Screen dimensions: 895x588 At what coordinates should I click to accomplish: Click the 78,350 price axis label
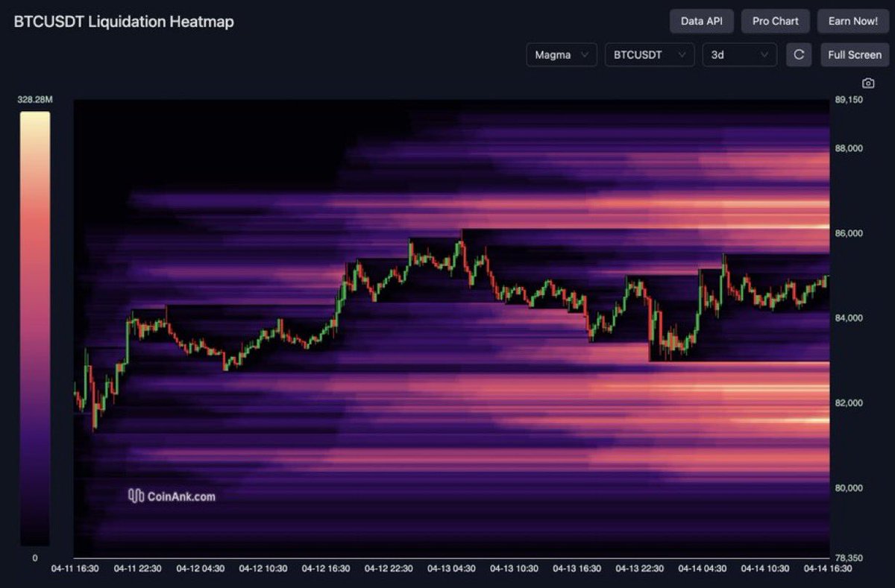(x=849, y=557)
